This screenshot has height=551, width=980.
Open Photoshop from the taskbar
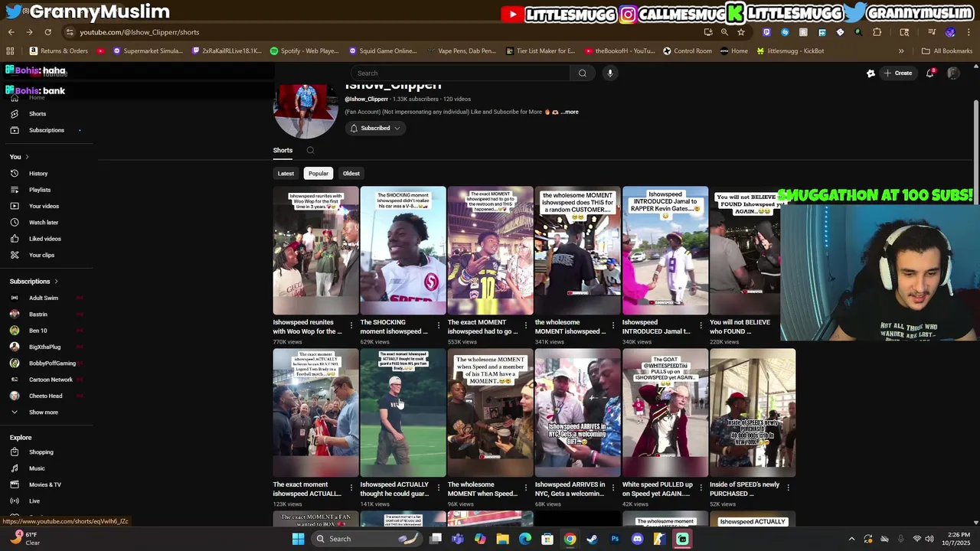(x=615, y=539)
